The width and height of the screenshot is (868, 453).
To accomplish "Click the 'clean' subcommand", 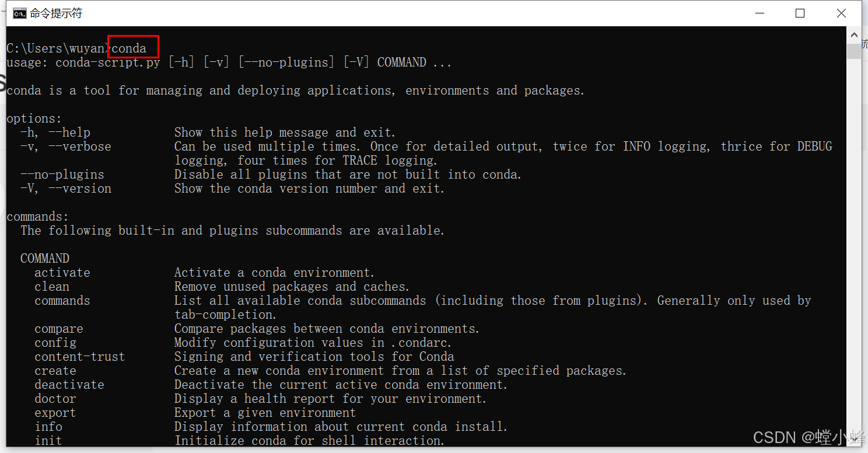I will [x=52, y=287].
